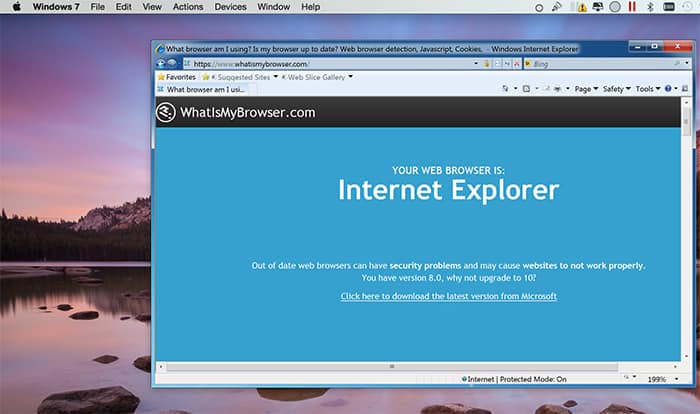Open the Apple menu
700x414 pixels.
(x=17, y=7)
